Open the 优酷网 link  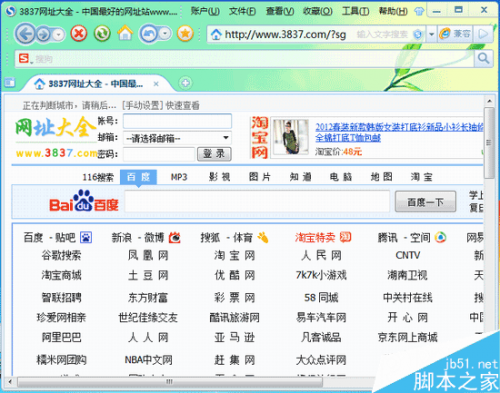click(235, 275)
